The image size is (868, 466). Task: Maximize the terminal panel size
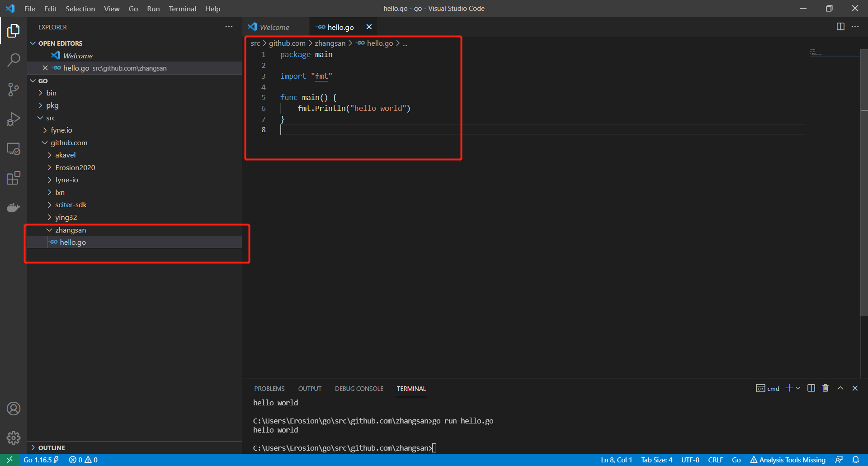point(840,388)
